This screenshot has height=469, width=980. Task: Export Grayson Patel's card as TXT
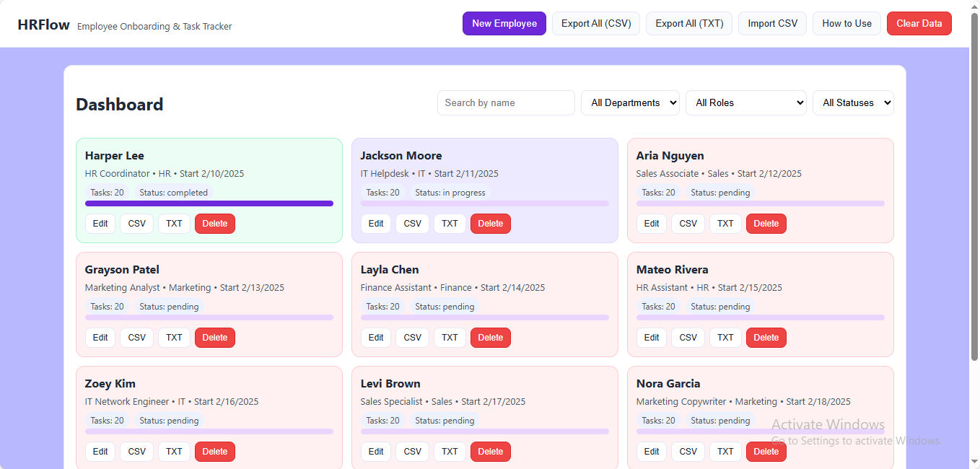[174, 338]
